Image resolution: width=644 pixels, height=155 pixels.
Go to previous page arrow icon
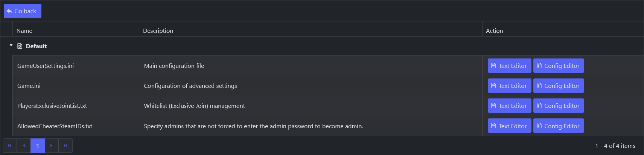coord(24,146)
